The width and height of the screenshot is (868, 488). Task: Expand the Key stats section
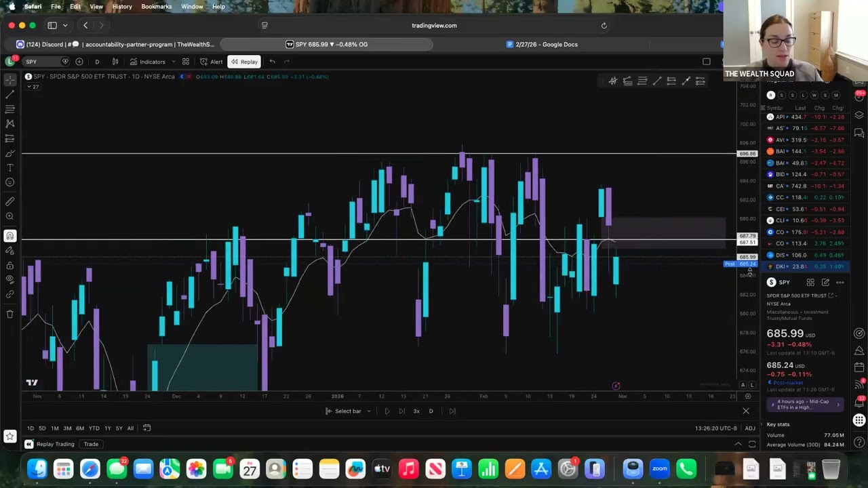(x=778, y=424)
